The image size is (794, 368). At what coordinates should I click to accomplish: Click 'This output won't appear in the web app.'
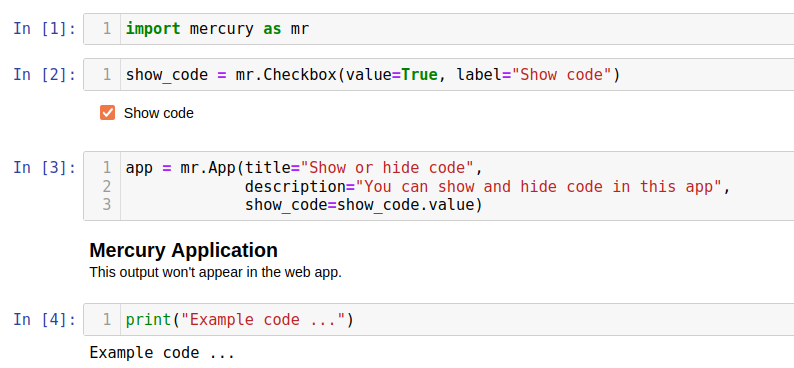point(216,273)
